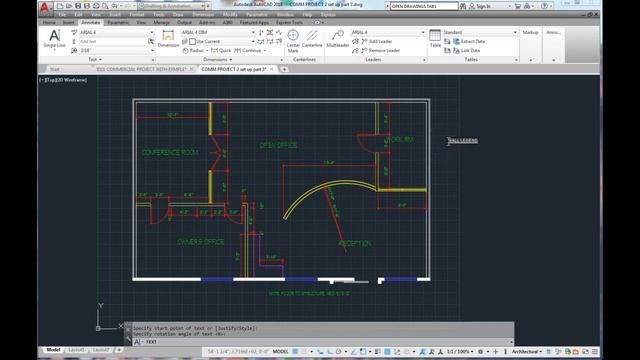
Task: Click the Plot quick-access icon
Action: pyautogui.click(x=96, y=6)
